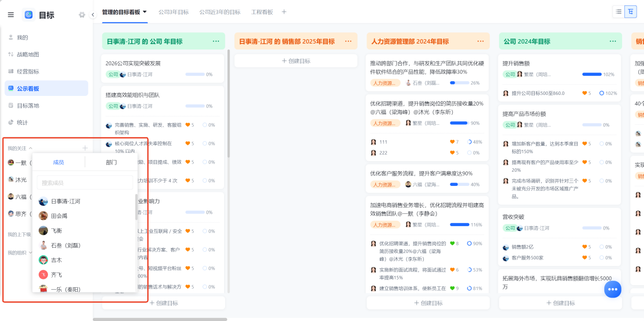Switch to 公司3年目标 tab
Screen dimensions: 644x321
pos(173,12)
